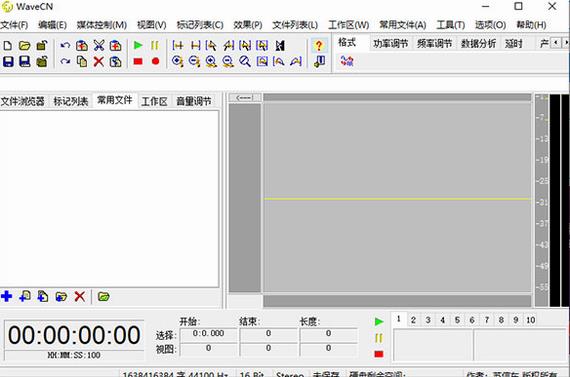
Task: Click the silence/mute selection icon (black bowtie)
Action: point(280,46)
